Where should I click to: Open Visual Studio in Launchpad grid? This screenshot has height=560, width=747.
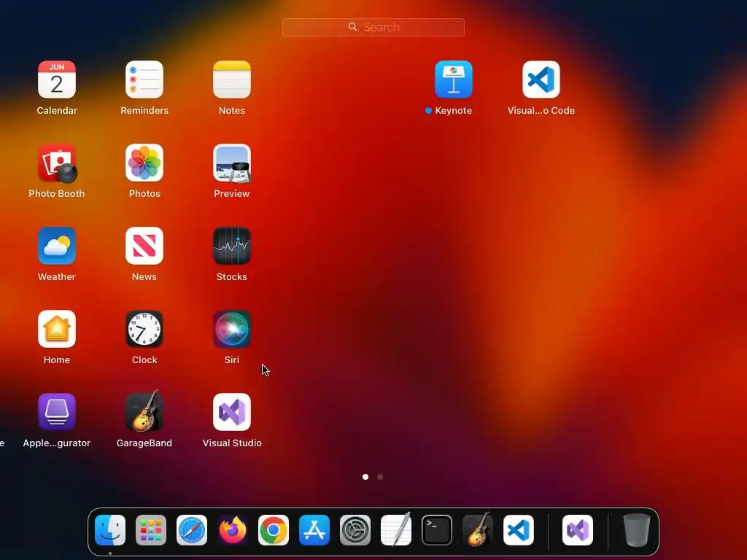tap(232, 412)
